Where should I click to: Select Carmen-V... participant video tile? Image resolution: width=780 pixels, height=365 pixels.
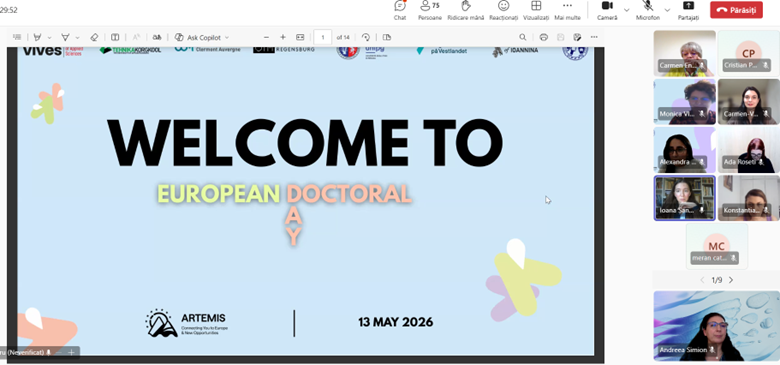749,101
